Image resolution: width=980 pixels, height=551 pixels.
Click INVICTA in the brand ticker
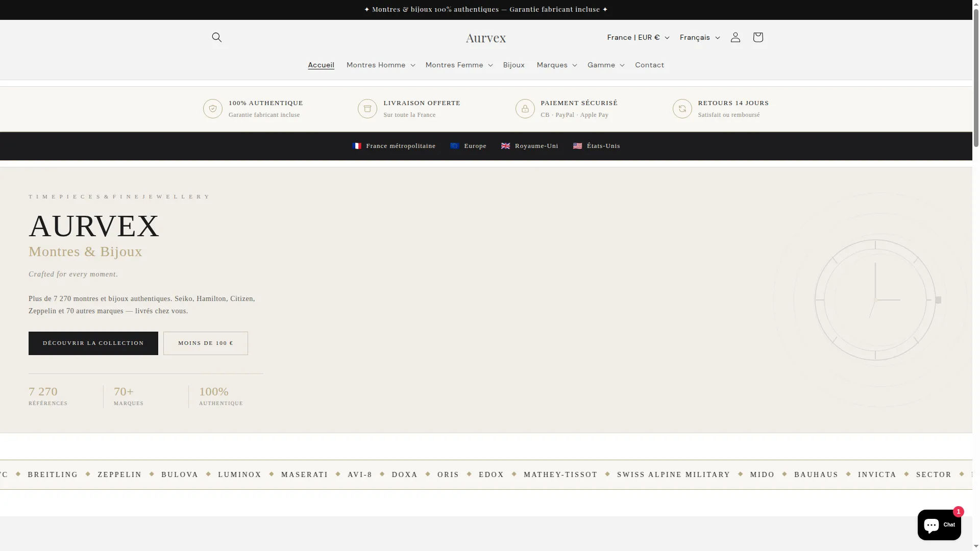tap(877, 474)
